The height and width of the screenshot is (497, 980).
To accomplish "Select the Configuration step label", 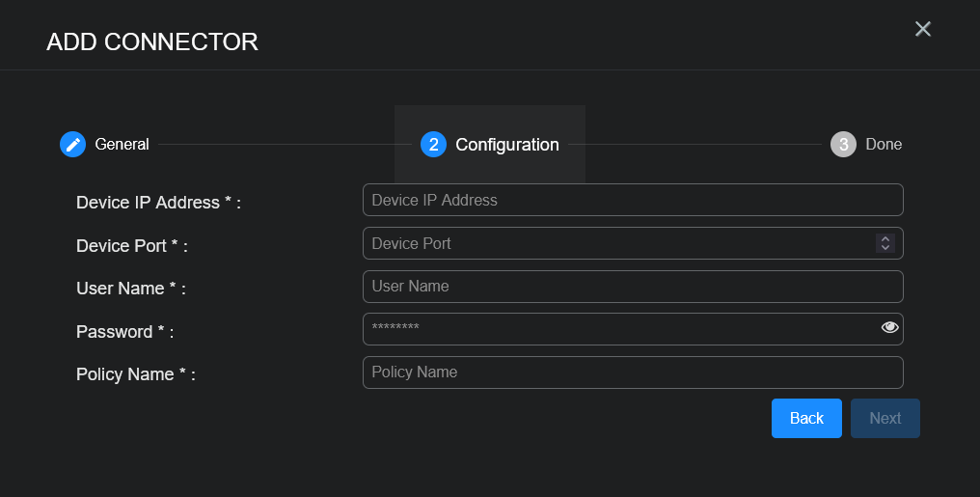I will point(506,145).
